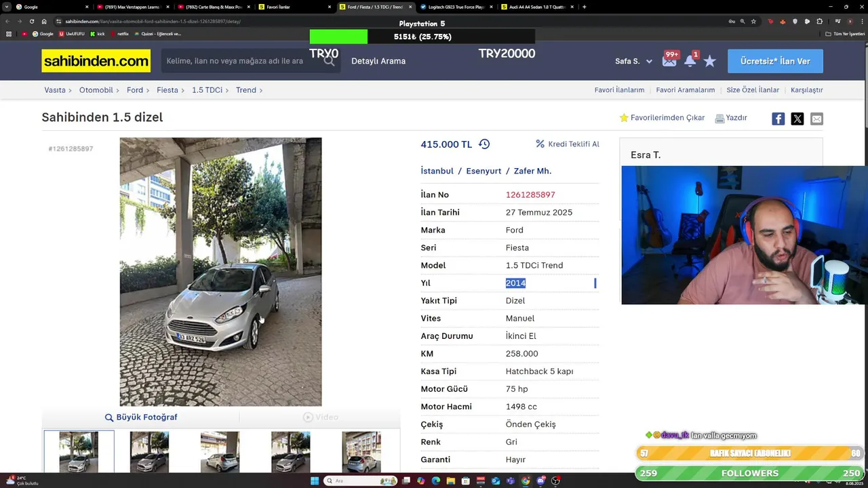Switch to the Max Verstappen Learns tab

tap(133, 7)
